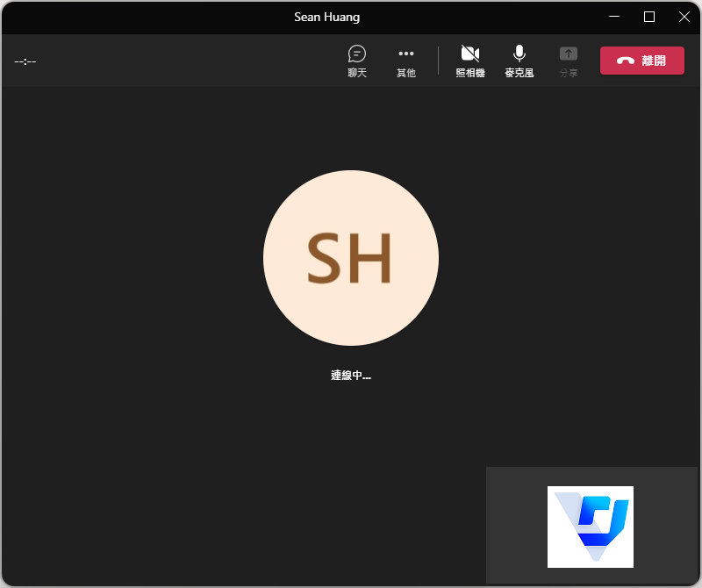Minimize the call window
The image size is (702, 588).
point(615,17)
